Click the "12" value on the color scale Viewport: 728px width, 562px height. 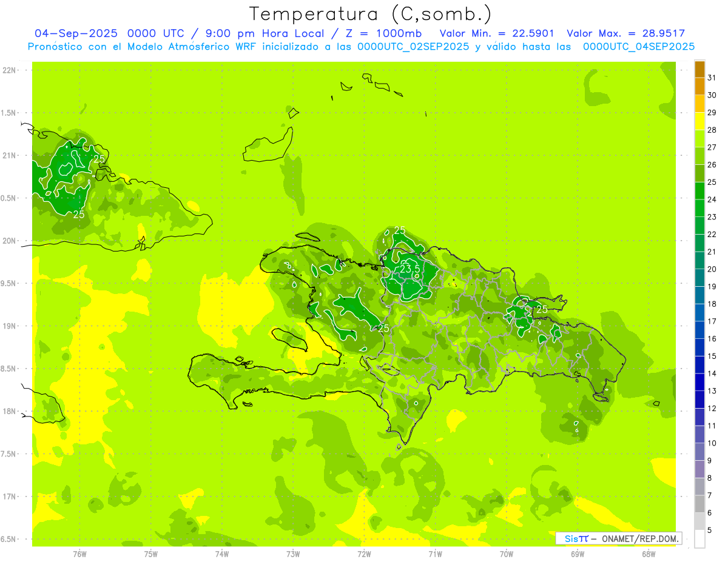(712, 408)
